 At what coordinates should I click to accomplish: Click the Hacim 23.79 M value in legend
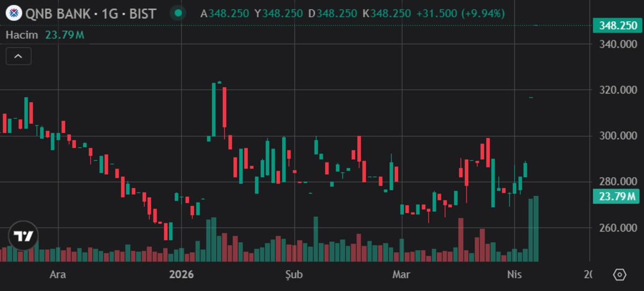click(x=64, y=35)
